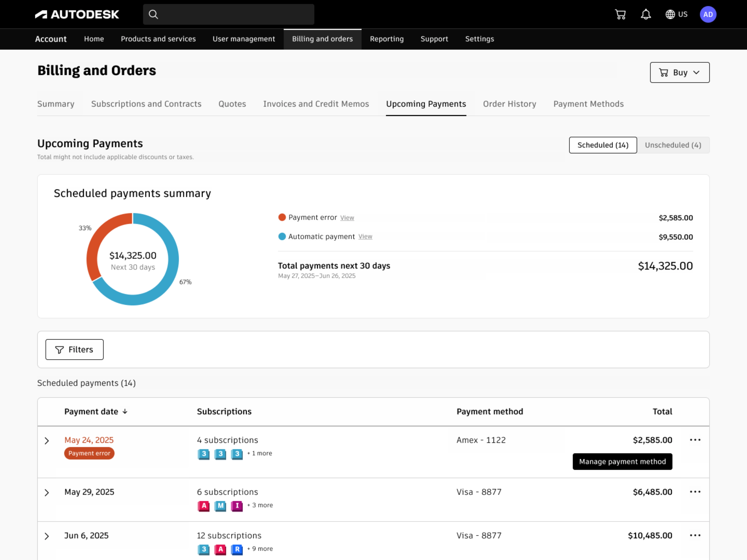The image size is (747, 560).
Task: Click the Maya product icon in May 29 row
Action: [220, 506]
